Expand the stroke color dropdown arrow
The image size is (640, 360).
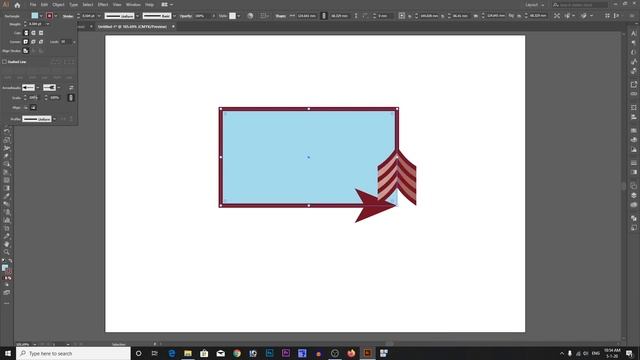56,16
